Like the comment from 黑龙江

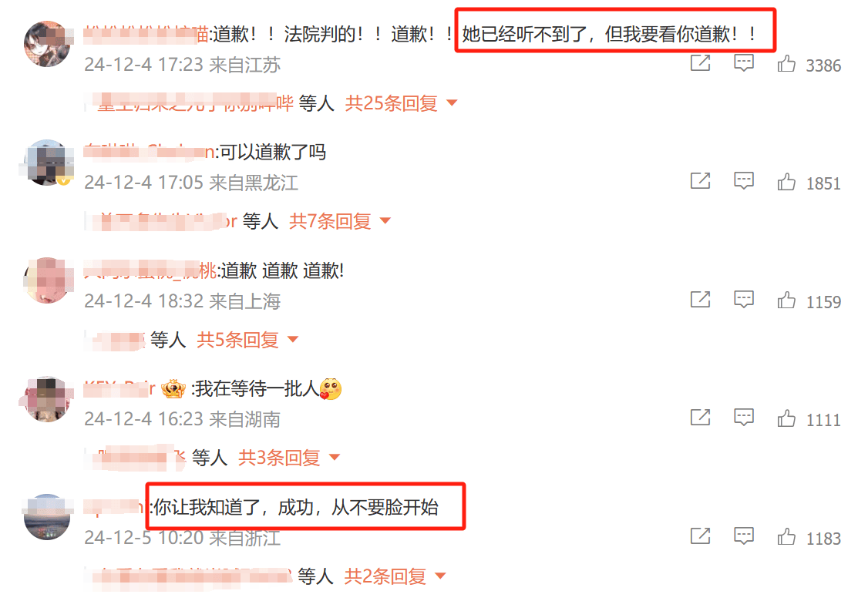786,182
